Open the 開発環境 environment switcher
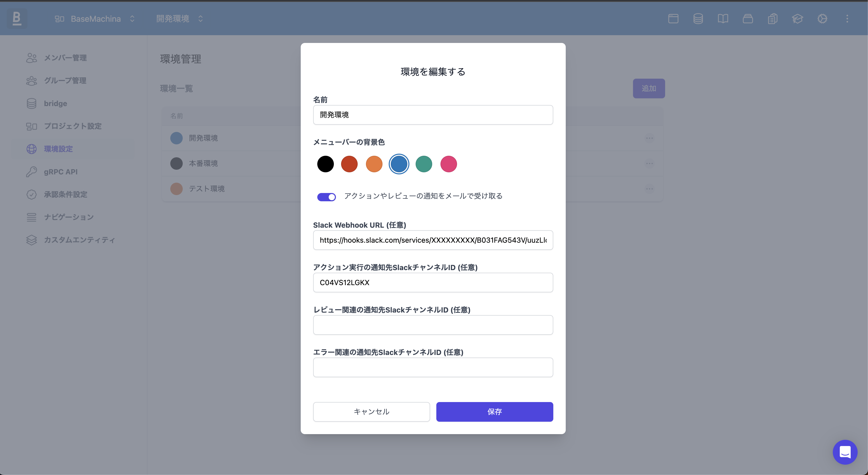868x475 pixels. coord(180,19)
